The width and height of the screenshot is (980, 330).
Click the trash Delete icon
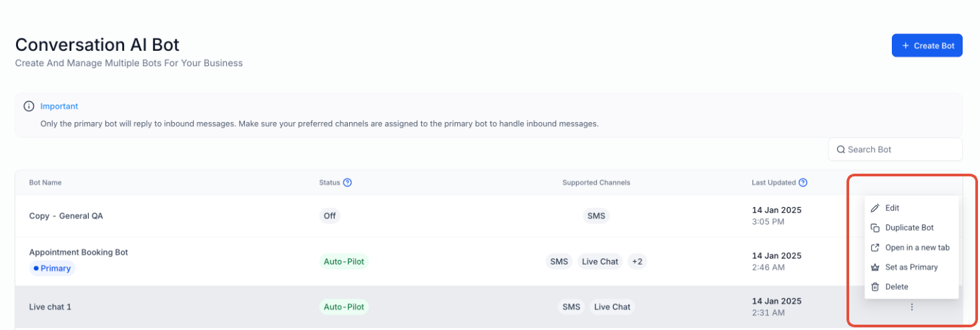click(875, 287)
